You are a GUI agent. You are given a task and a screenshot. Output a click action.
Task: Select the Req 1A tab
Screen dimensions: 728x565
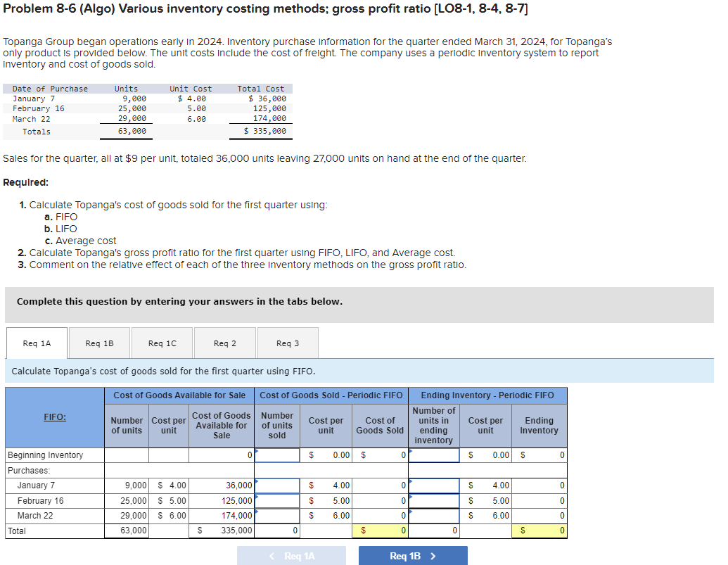pyautogui.click(x=36, y=343)
